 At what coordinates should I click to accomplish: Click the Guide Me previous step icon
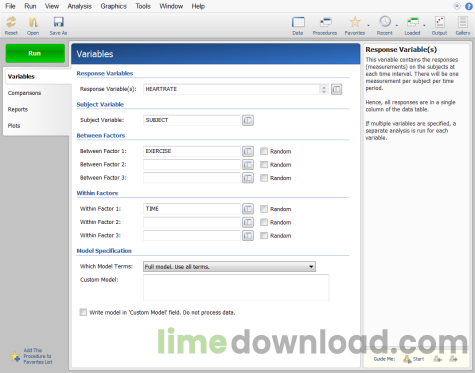(x=437, y=359)
